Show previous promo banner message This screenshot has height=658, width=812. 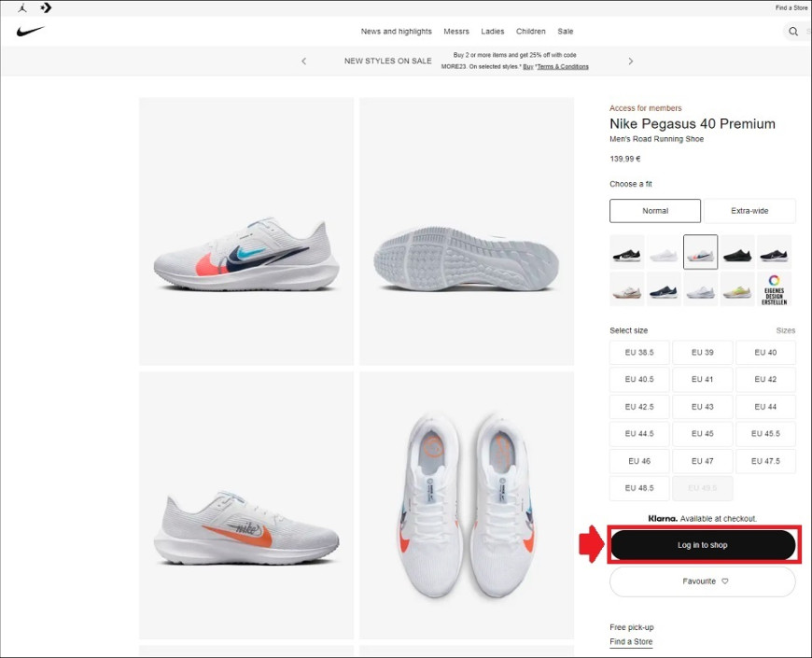[x=303, y=61]
